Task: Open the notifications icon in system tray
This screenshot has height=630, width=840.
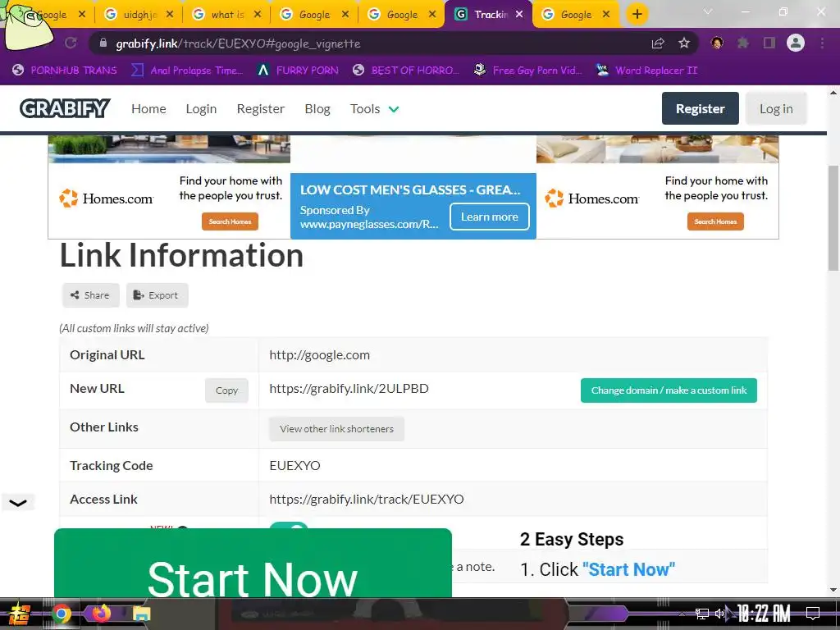Action: [813, 613]
